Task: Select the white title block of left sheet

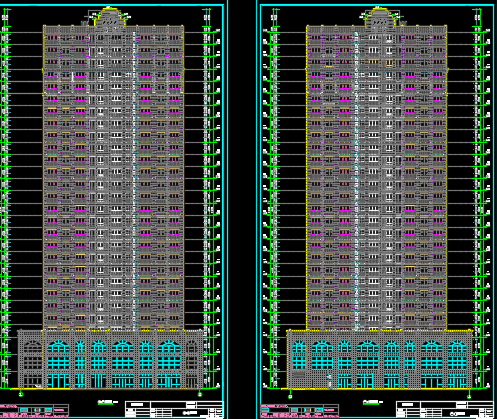Action: pos(174,409)
